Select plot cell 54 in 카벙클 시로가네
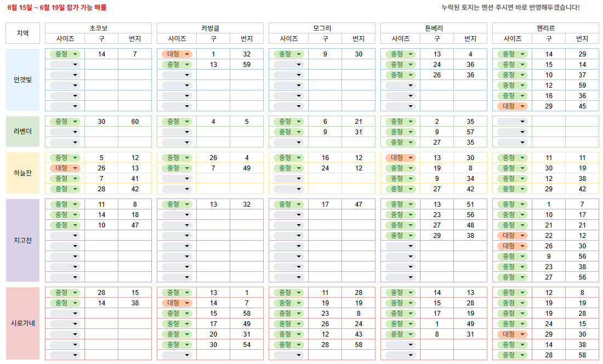This screenshot has height=364, width=603. 247,345
